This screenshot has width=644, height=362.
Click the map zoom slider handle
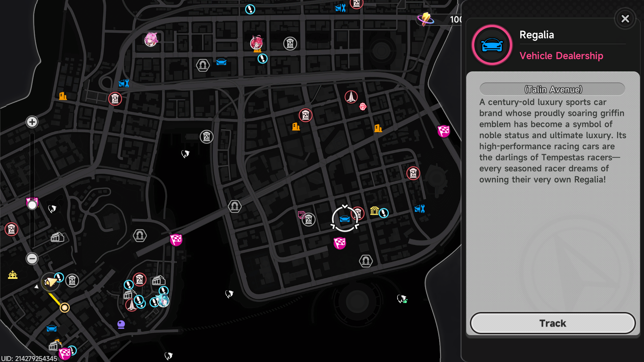tap(32, 205)
